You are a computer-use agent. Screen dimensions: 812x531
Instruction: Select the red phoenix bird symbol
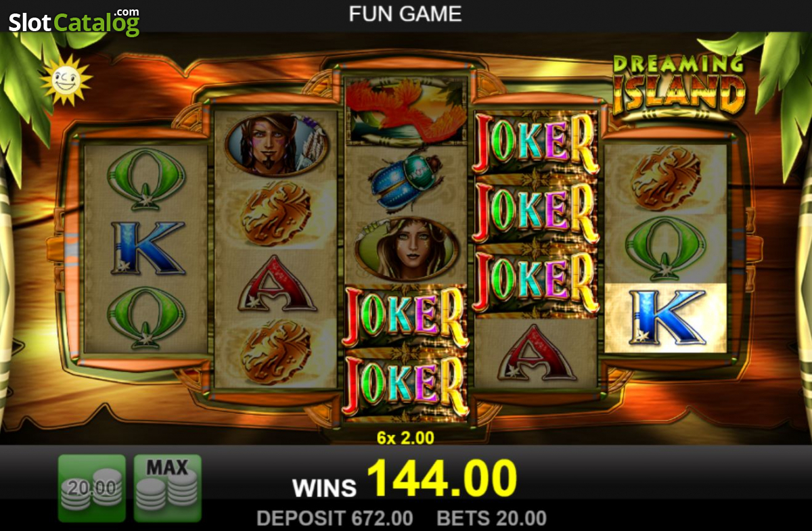[406, 112]
